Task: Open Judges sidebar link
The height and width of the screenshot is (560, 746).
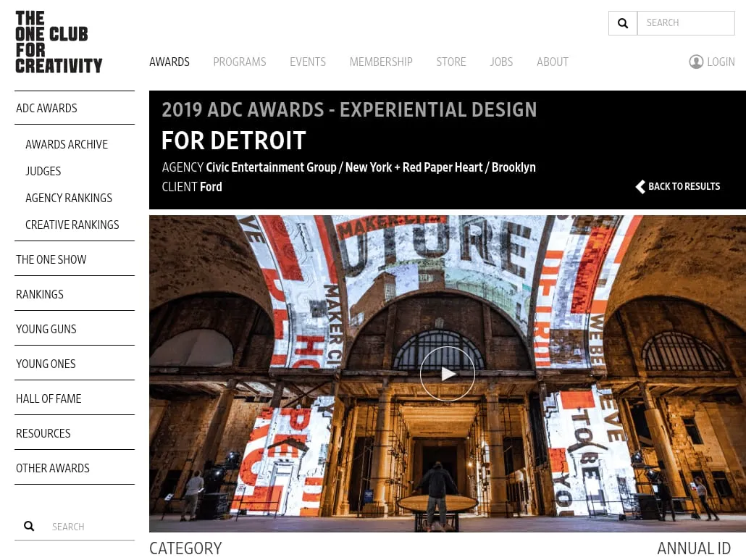Action: click(x=43, y=171)
